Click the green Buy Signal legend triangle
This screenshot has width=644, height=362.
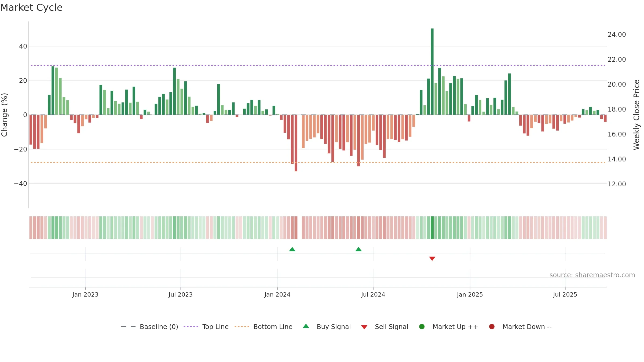pos(306,326)
